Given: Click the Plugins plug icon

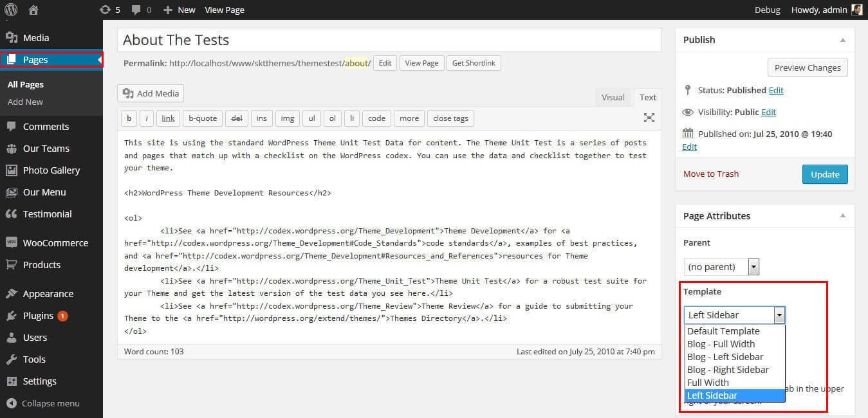Looking at the screenshot, I should coord(11,316).
